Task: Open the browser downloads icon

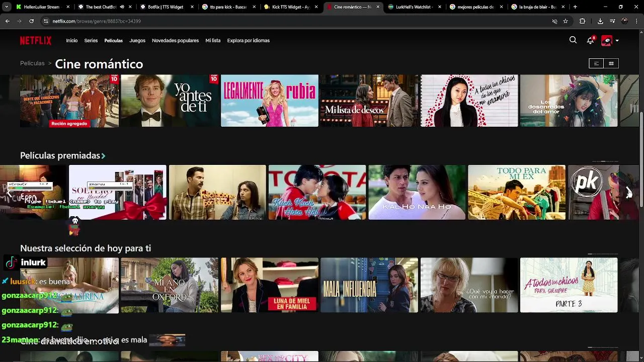Action: tap(600, 21)
